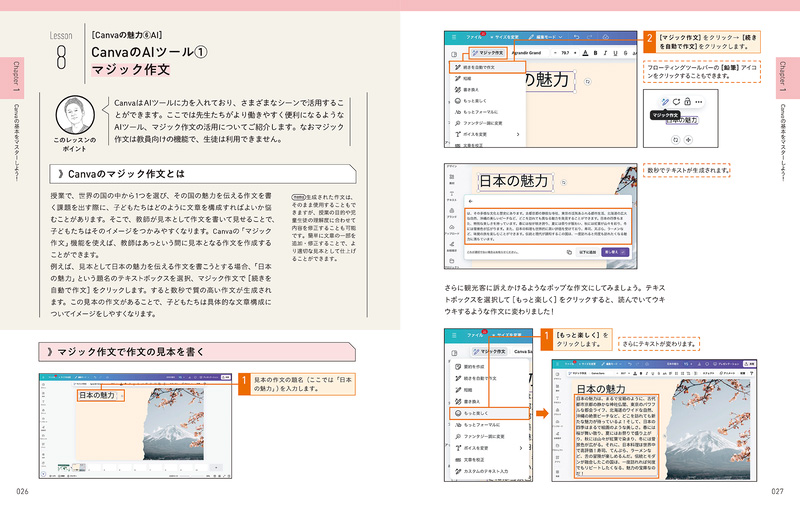Select 日本の魅力 title above generated text panel

(x=514, y=181)
